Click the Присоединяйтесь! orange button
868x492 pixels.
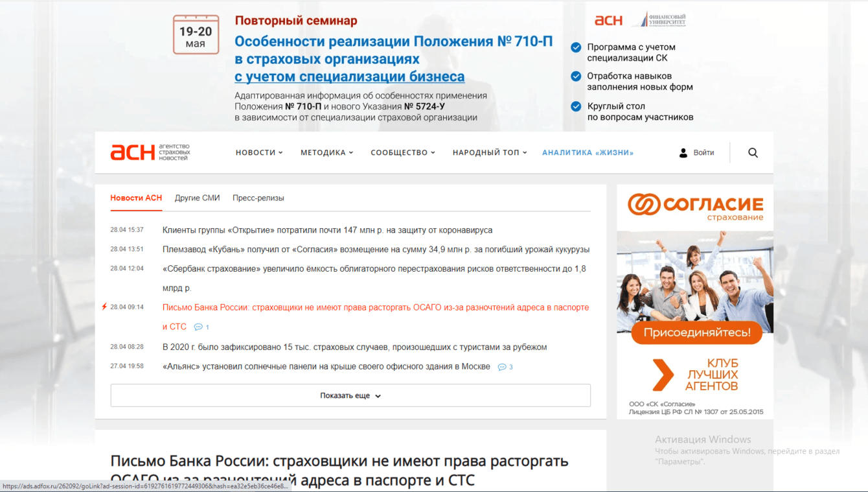point(697,333)
